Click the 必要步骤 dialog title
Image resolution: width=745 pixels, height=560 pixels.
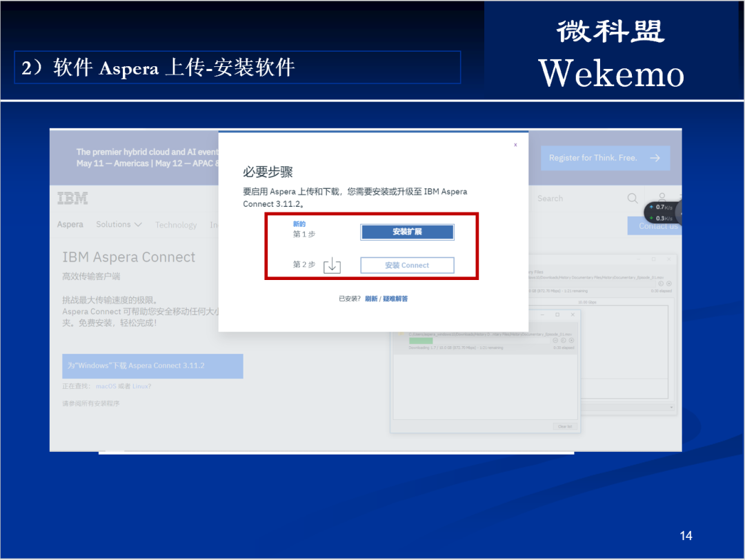click(x=268, y=172)
